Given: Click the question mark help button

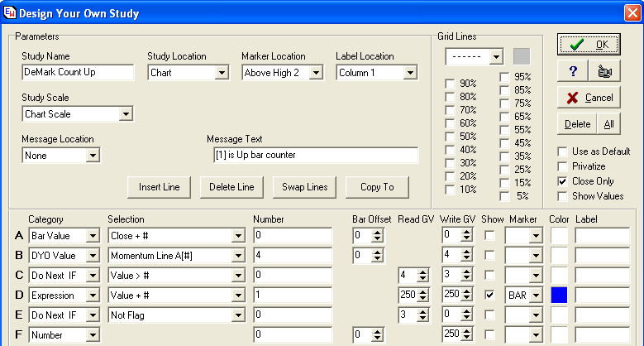Looking at the screenshot, I should [572, 71].
